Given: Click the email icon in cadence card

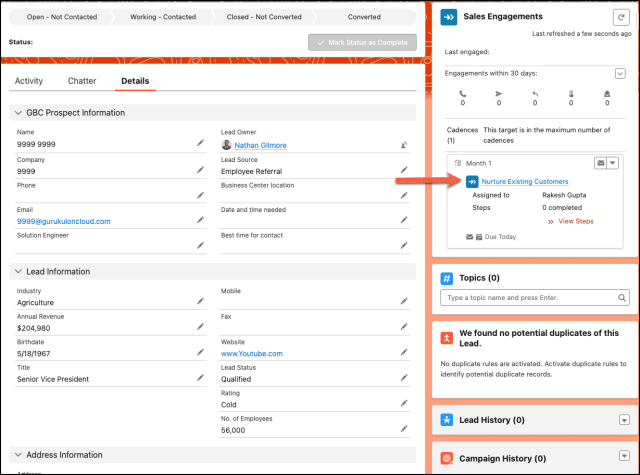Looking at the screenshot, I should pos(599,162).
